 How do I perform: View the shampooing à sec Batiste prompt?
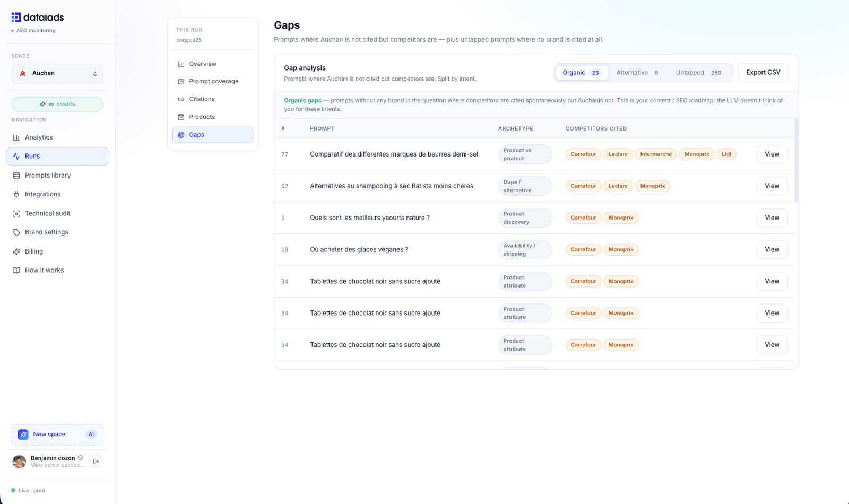[772, 186]
